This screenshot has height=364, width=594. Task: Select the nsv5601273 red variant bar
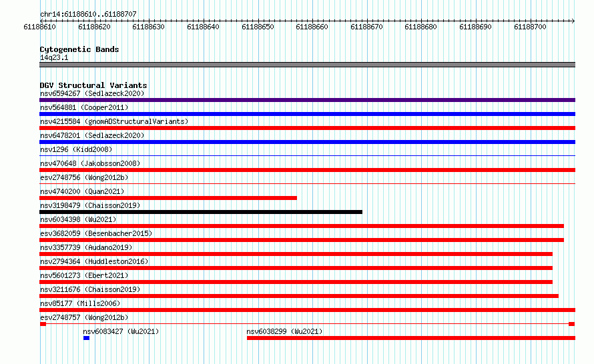(x=296, y=282)
